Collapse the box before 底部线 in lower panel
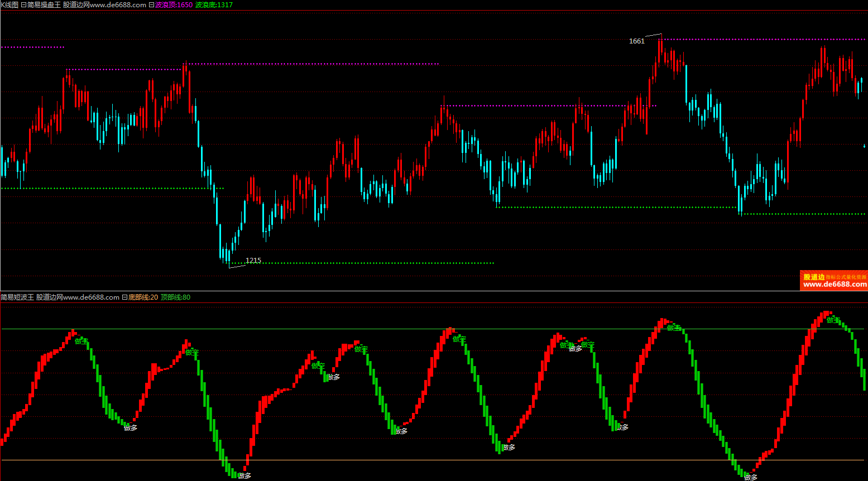 (x=124, y=297)
